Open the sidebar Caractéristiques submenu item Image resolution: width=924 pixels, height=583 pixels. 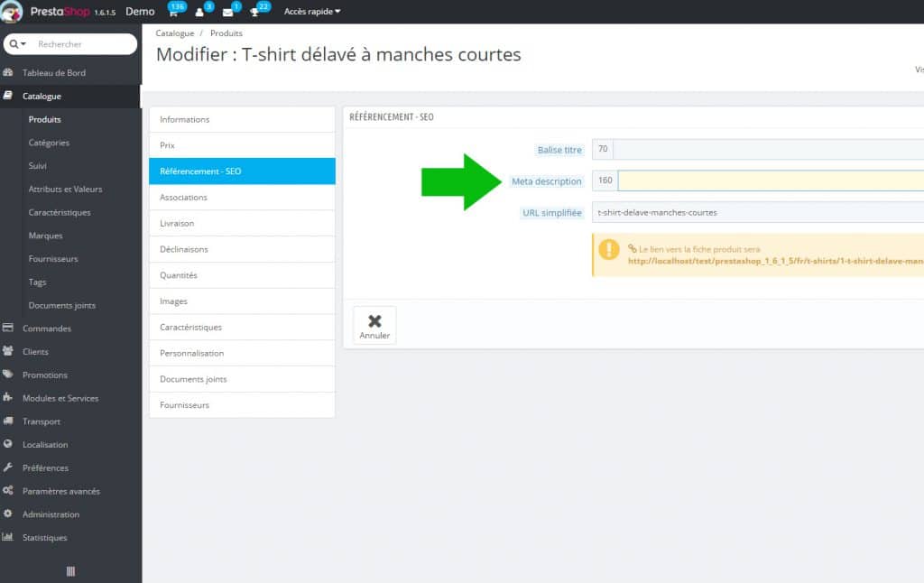click(x=60, y=212)
